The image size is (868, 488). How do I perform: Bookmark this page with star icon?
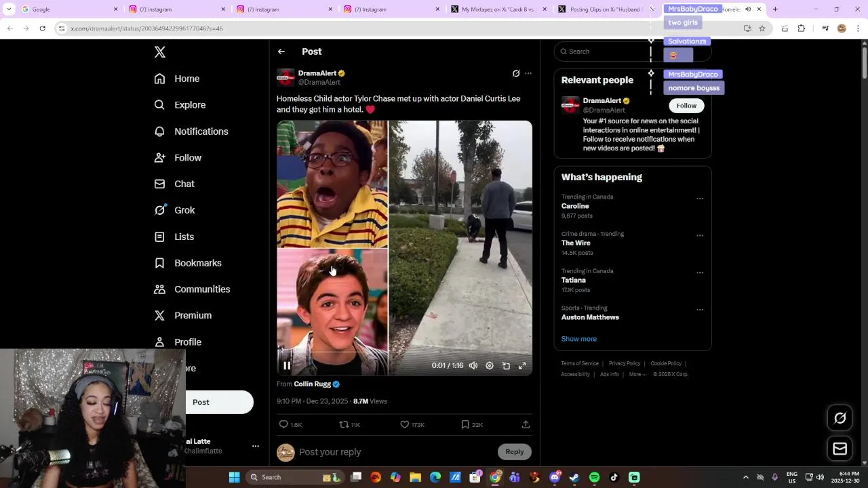[762, 28]
